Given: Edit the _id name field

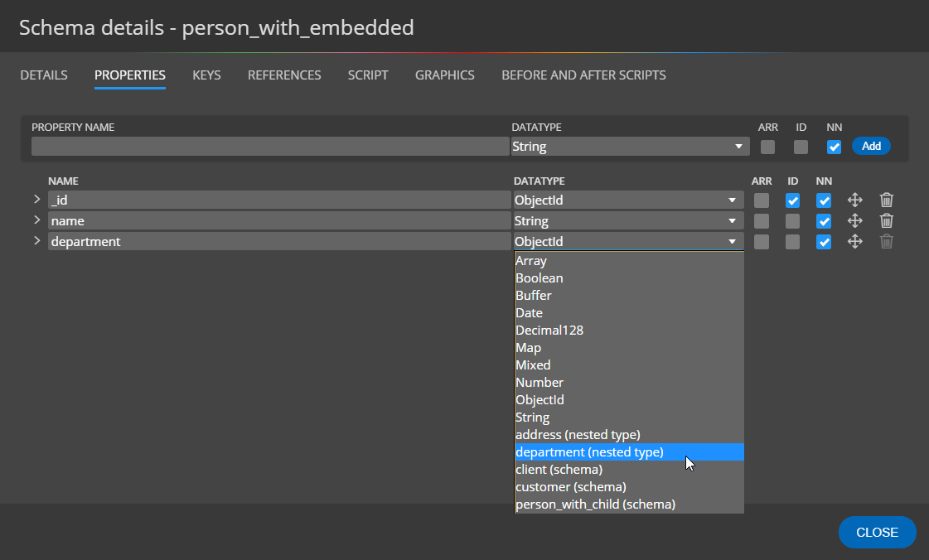Looking at the screenshot, I should tap(279, 200).
